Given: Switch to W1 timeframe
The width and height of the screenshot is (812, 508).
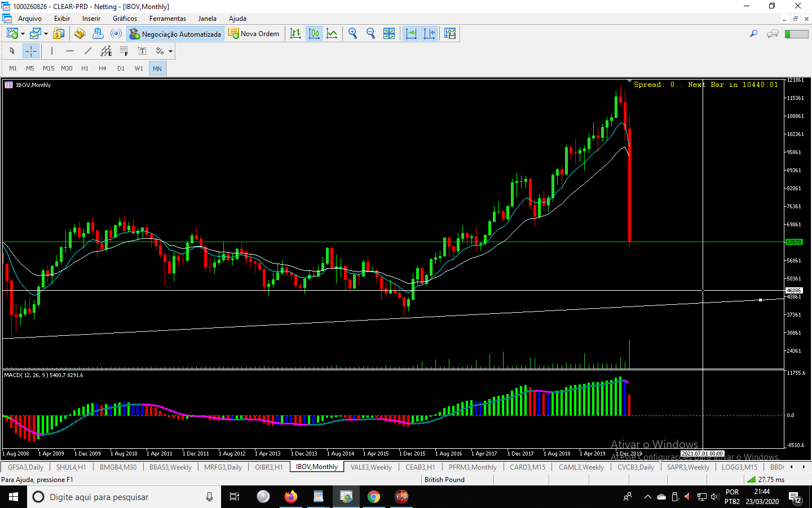Looking at the screenshot, I should 139,68.
